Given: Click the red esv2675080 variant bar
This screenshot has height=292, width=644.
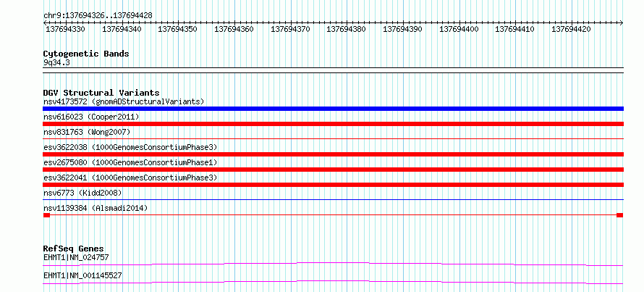Looking at the screenshot, I should coord(333,170).
